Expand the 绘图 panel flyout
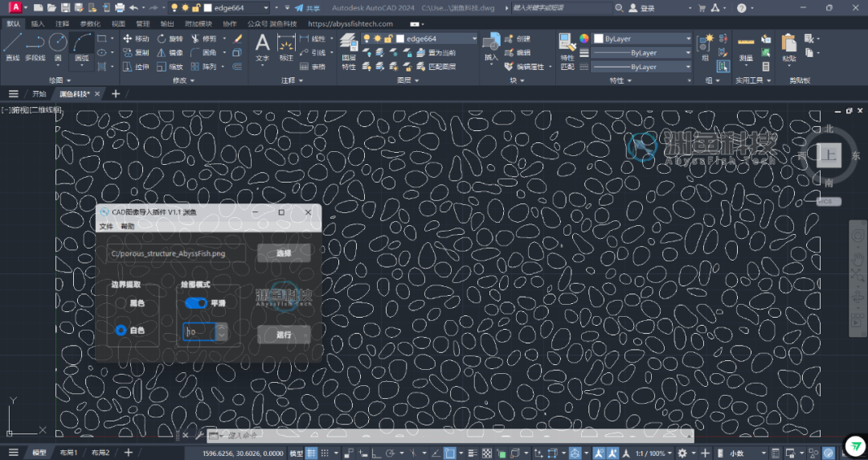This screenshot has height=460, width=868. tap(55, 80)
